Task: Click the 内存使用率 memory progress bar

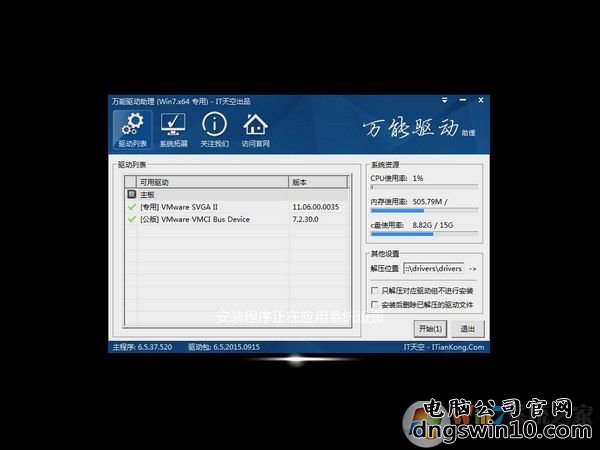Action: tap(424, 210)
